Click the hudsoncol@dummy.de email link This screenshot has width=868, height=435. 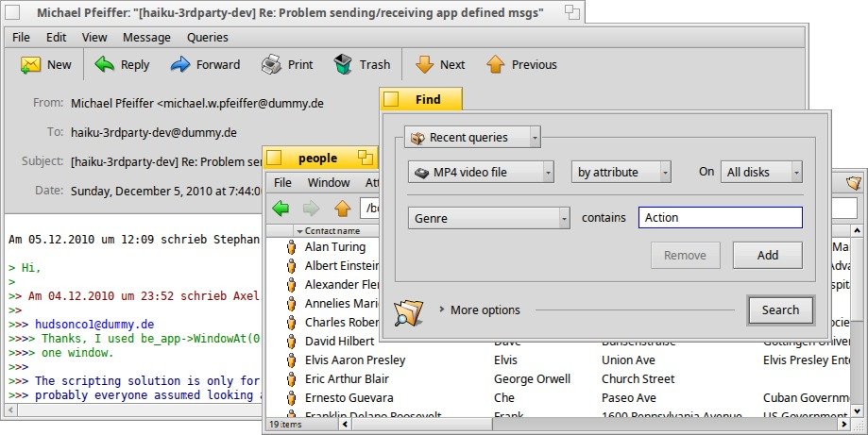pos(94,325)
